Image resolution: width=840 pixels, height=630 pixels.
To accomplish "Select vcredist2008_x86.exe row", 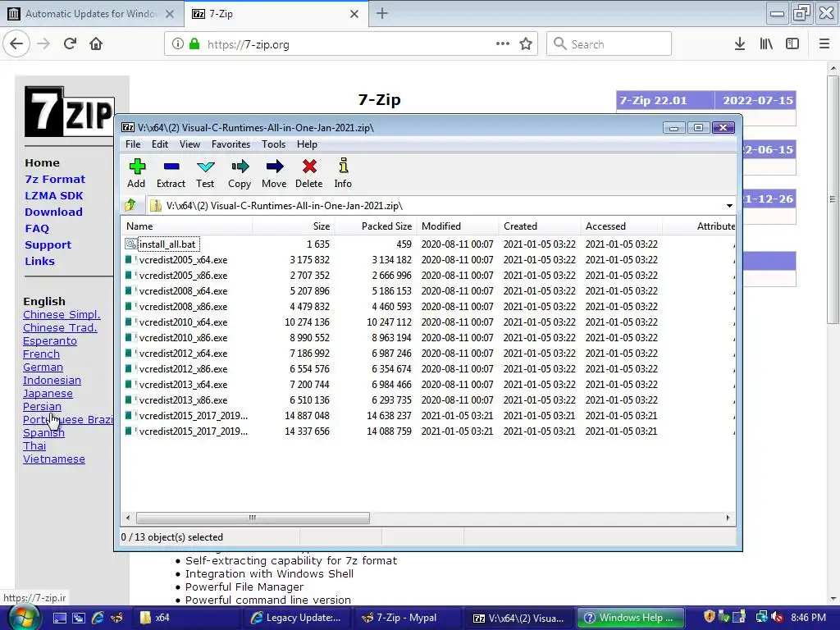I will (427, 307).
